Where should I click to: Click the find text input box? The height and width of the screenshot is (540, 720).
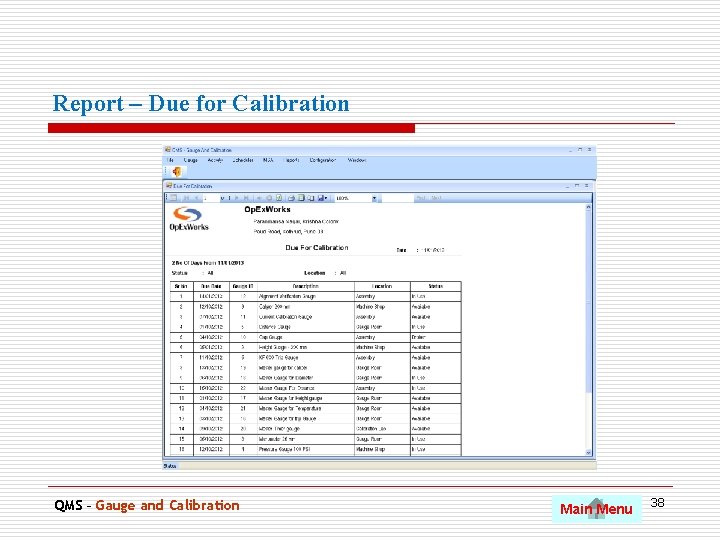coord(397,198)
